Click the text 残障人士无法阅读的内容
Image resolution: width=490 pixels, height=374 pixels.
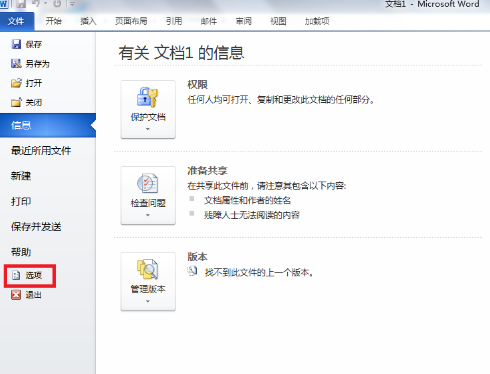click(x=252, y=215)
